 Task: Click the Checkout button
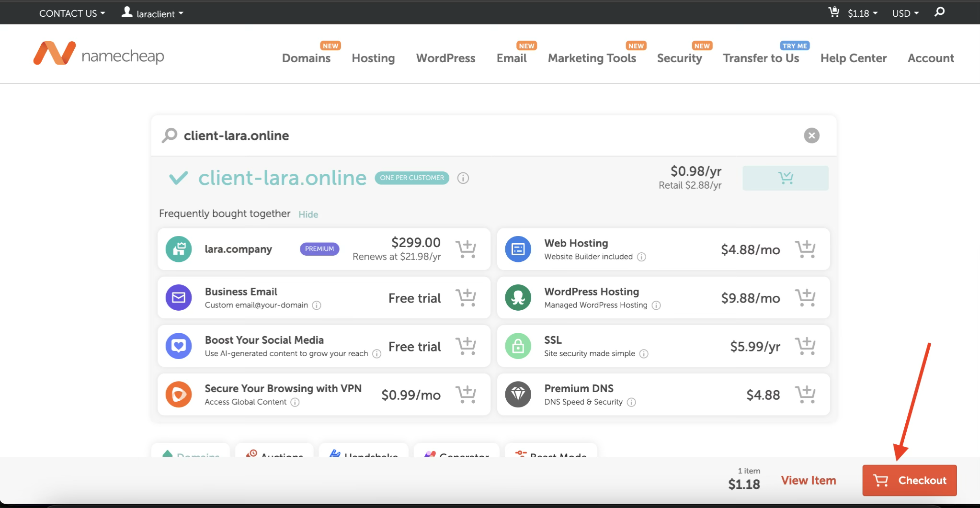[909, 480]
